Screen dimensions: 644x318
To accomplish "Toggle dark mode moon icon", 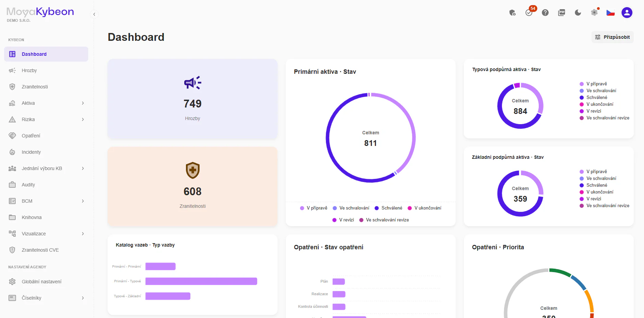I will click(578, 13).
